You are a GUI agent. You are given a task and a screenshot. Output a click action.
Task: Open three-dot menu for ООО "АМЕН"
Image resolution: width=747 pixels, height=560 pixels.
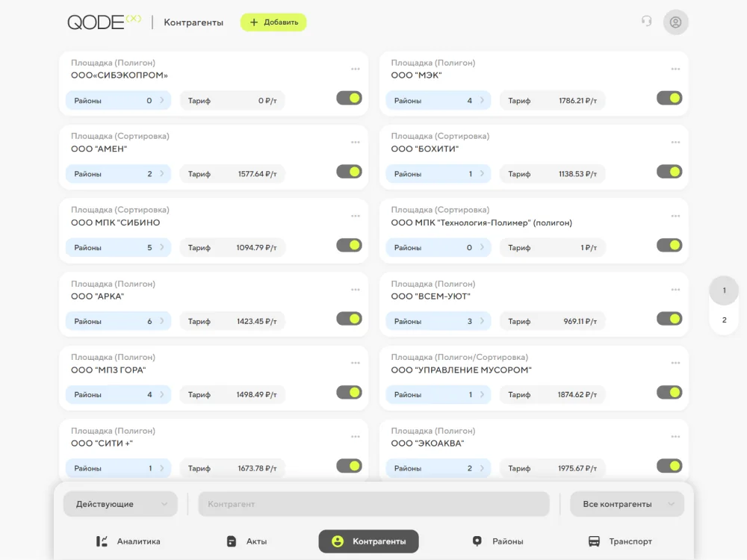(x=356, y=143)
